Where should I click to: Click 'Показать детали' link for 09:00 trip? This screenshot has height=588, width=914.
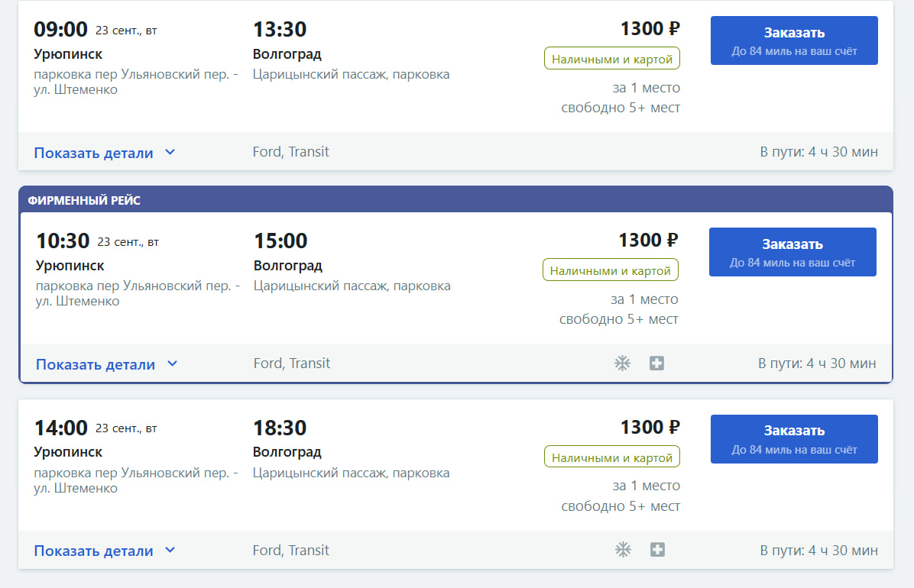click(x=93, y=153)
